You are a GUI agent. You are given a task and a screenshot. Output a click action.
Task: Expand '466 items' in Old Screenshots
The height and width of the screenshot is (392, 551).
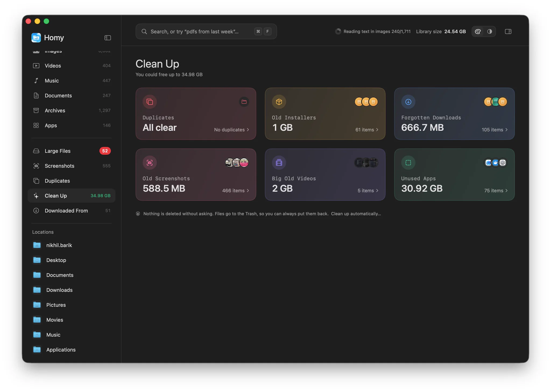pos(236,191)
